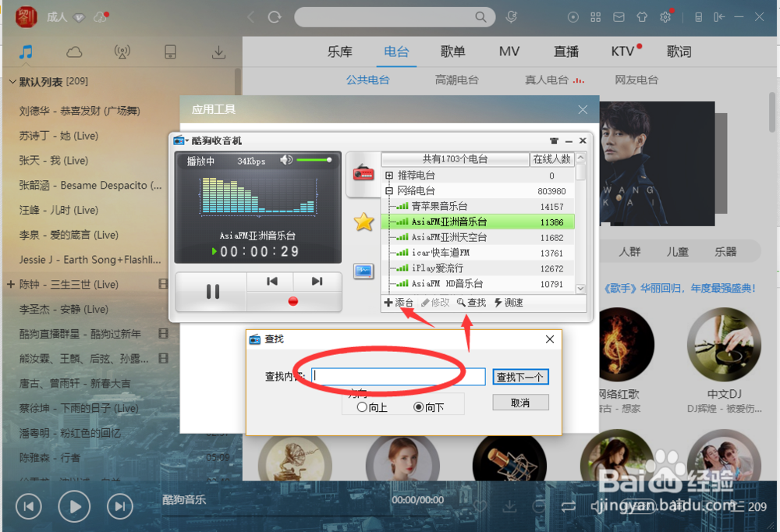
Task: Click 添台 to add a station
Action: [399, 303]
